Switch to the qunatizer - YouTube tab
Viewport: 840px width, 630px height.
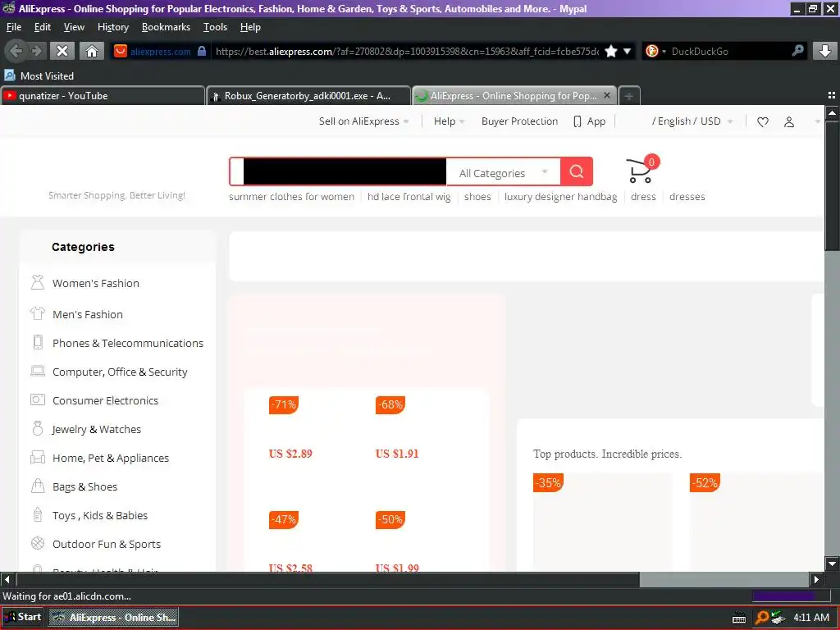coord(103,96)
